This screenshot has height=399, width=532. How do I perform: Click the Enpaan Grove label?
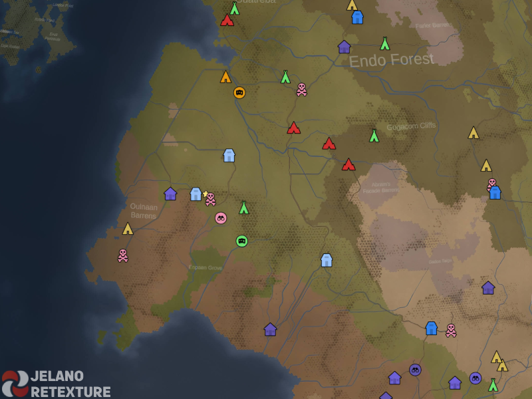pyautogui.click(x=205, y=268)
